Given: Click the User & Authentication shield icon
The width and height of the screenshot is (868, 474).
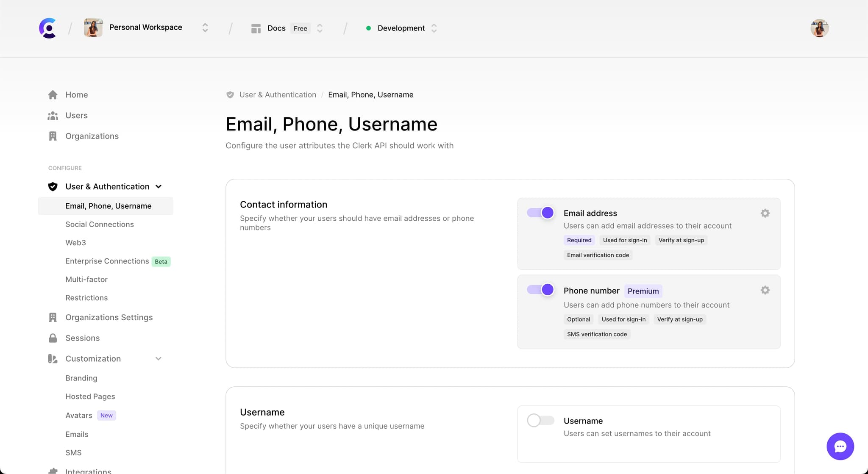Looking at the screenshot, I should pos(53,186).
